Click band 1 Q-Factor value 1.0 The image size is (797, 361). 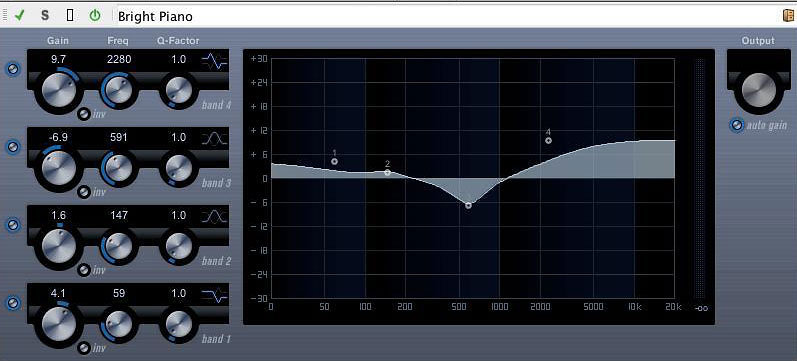coord(178,293)
